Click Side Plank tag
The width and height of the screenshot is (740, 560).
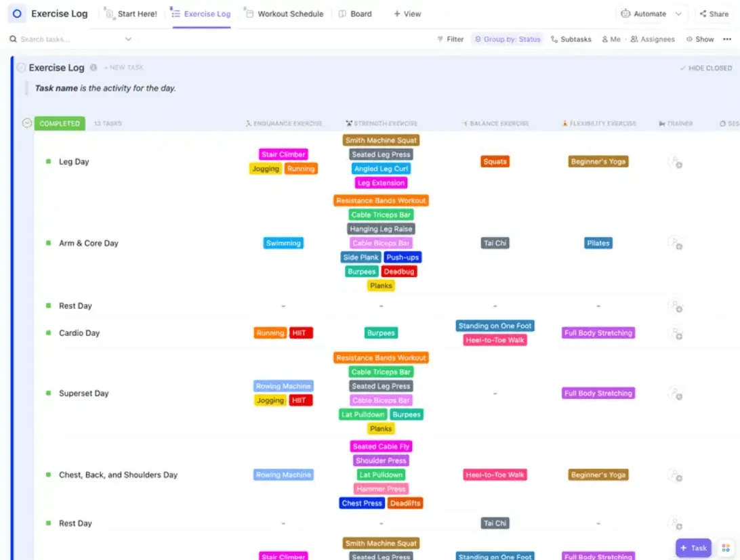361,257
